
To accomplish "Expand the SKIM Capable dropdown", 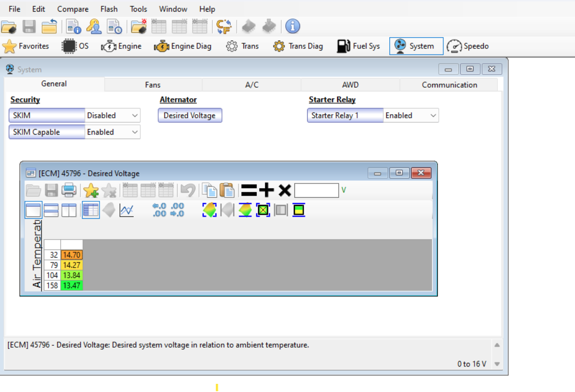I will point(112,132).
